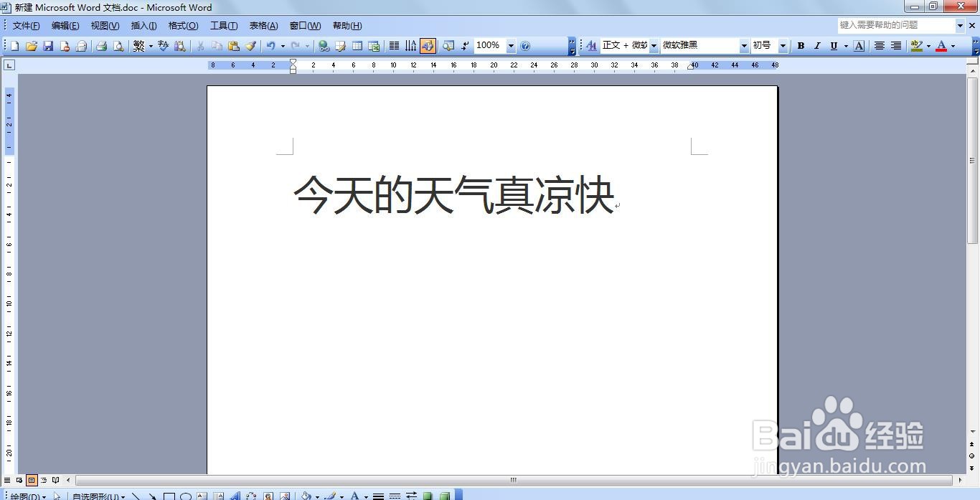Open the 表格(A) menu
This screenshot has width=980, height=500.
tap(263, 26)
